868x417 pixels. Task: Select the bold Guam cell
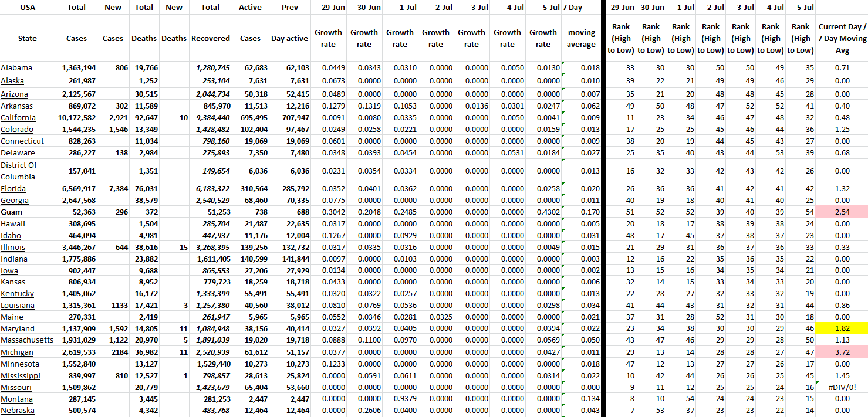[x=11, y=212]
